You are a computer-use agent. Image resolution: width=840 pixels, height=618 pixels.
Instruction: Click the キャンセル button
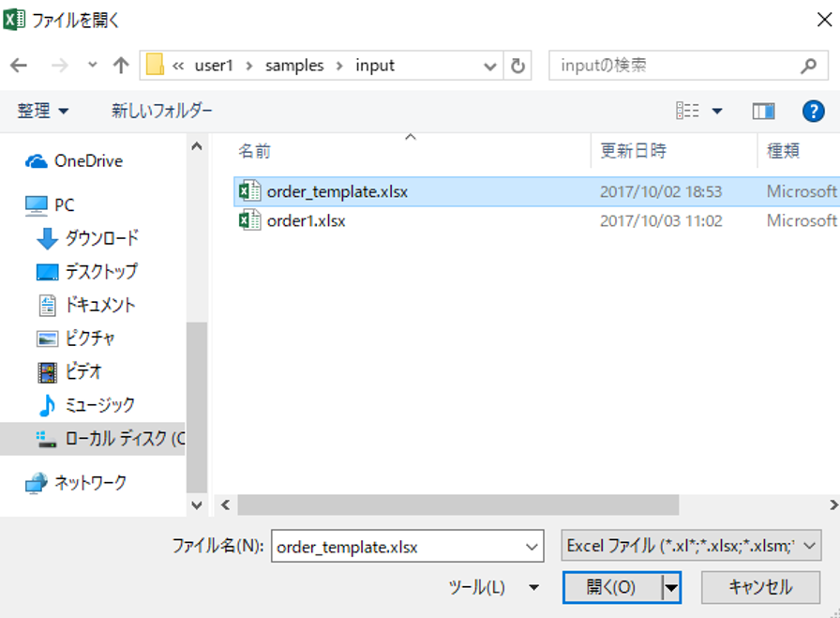coord(760,587)
